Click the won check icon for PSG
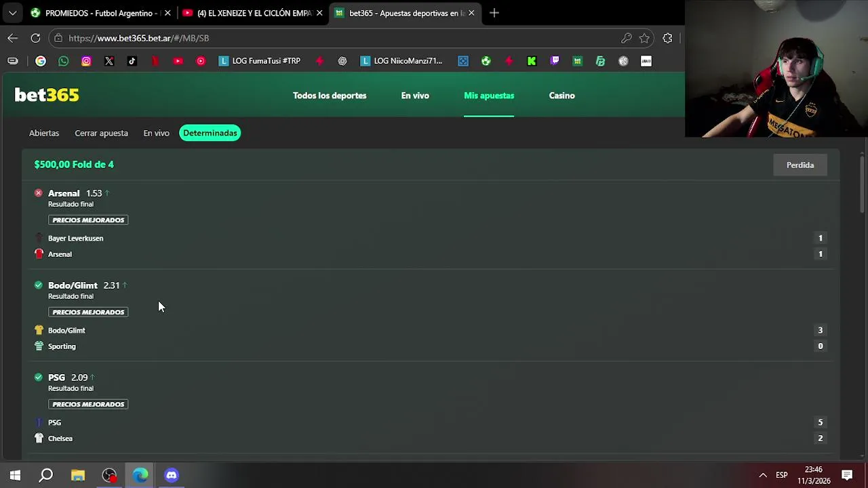The height and width of the screenshot is (488, 868). click(39, 378)
